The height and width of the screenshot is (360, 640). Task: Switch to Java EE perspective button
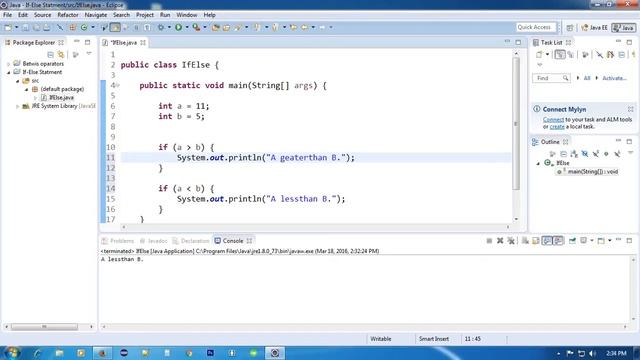pos(594,27)
